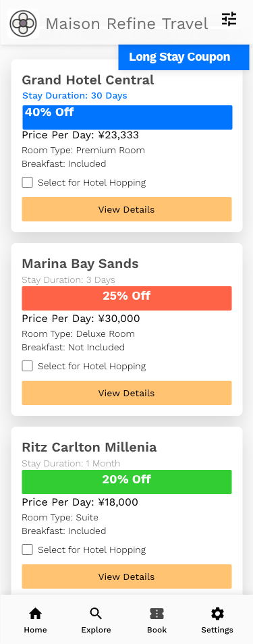Tick Hotel Hopping for Ritz Carlton Millenia
Image resolution: width=253 pixels, height=644 pixels.
pyautogui.click(x=28, y=549)
